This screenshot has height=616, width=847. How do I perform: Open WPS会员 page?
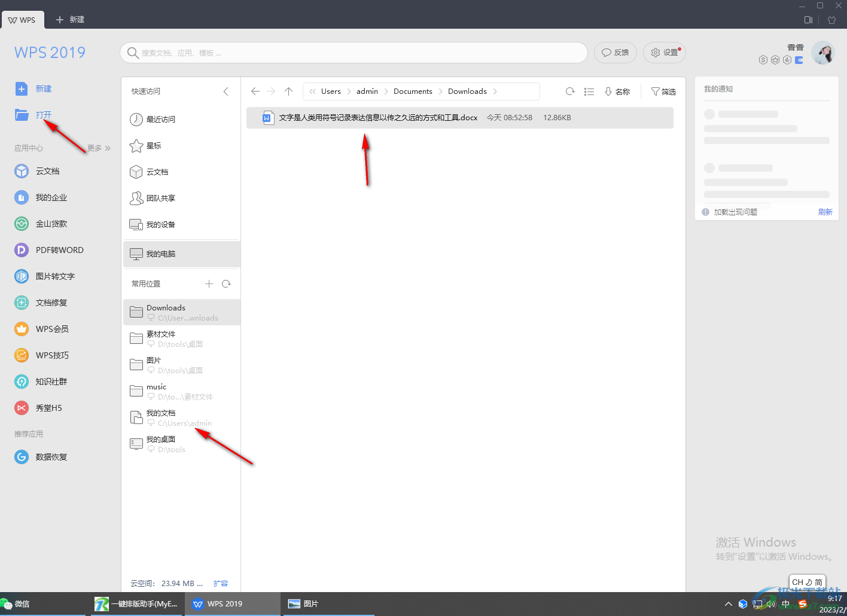pos(41,329)
